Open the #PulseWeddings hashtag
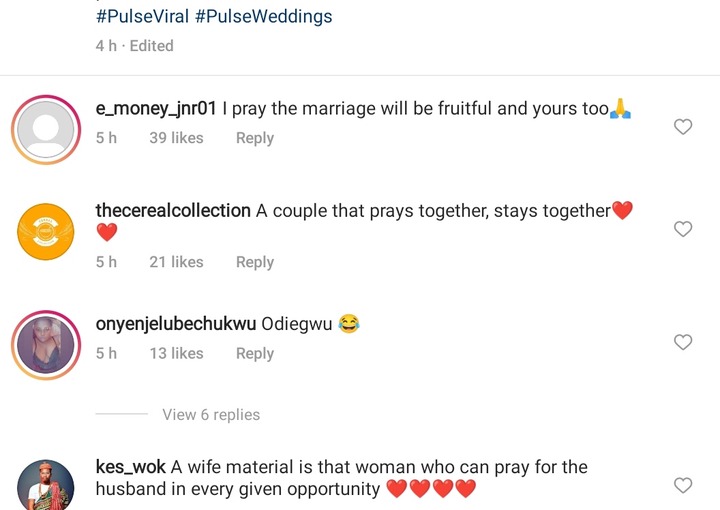720x510 pixels. 263,17
